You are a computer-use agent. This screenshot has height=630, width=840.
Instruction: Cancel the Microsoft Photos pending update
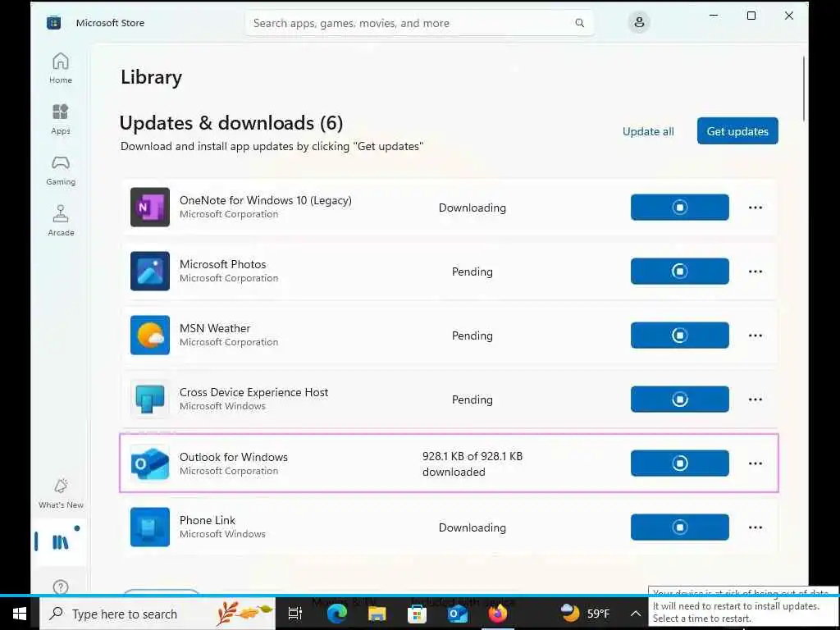(x=680, y=271)
